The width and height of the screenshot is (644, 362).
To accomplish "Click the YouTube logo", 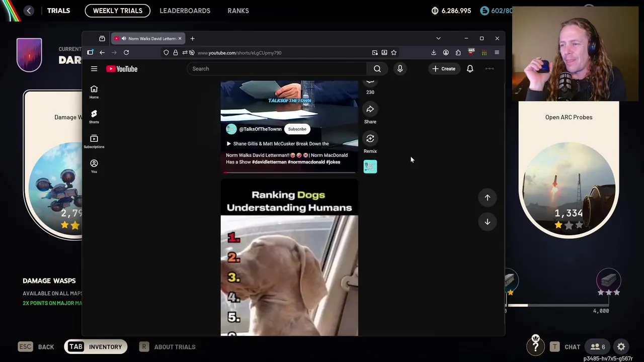I will click(122, 69).
